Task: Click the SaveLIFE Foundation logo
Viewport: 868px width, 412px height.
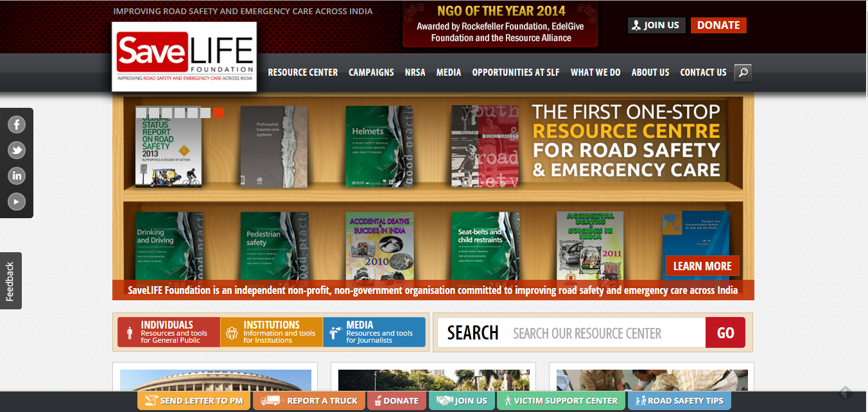Action: coord(184,56)
